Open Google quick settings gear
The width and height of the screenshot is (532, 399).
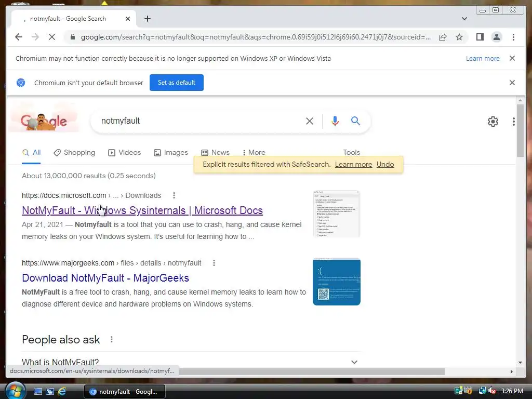point(493,122)
